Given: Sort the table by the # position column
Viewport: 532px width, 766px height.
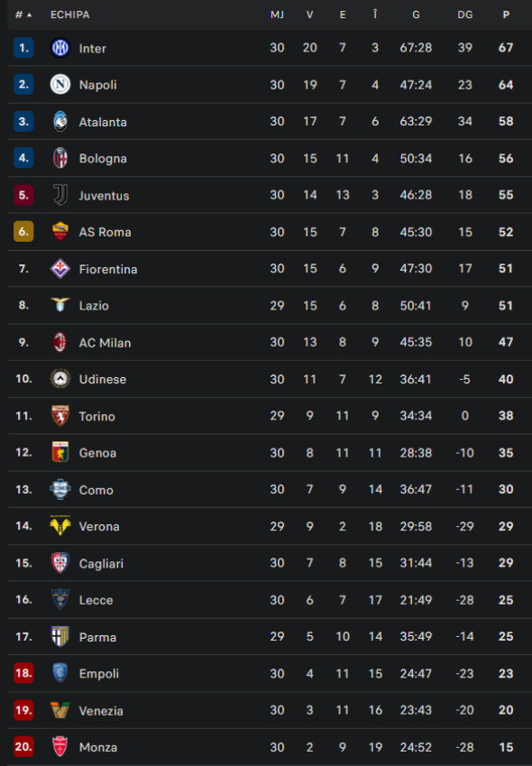Looking at the screenshot, I should click(23, 14).
